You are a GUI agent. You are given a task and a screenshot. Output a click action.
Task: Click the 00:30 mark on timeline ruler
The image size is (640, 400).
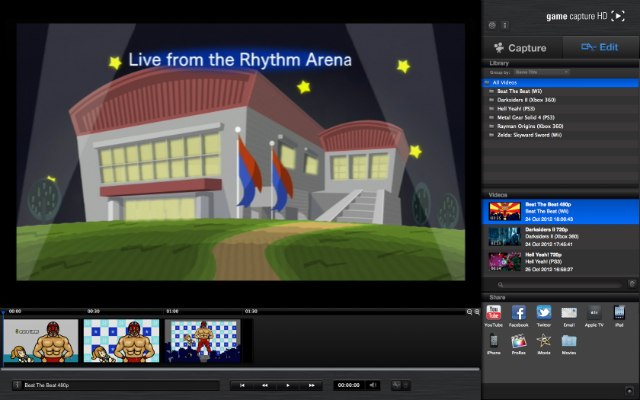pyautogui.click(x=93, y=311)
